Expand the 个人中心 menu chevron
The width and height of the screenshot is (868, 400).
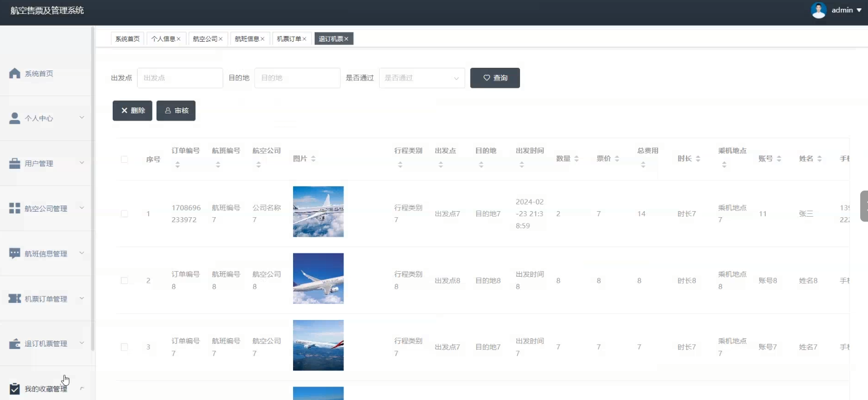pyautogui.click(x=82, y=118)
